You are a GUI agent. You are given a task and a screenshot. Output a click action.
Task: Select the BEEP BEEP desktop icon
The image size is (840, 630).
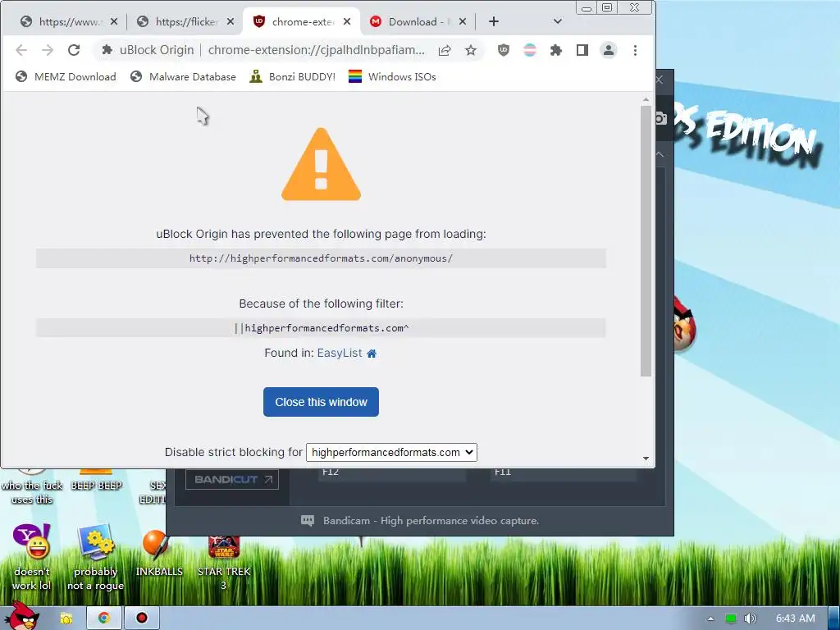click(x=97, y=480)
